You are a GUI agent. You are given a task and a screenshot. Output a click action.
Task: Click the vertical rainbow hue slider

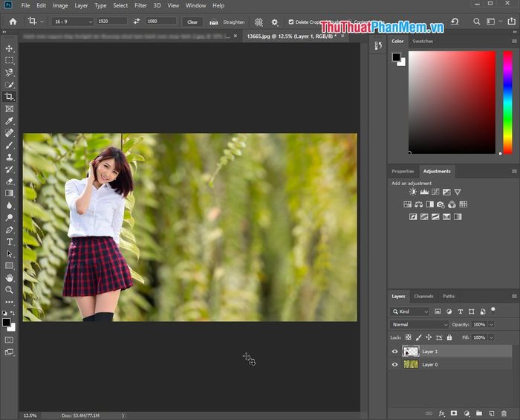[507, 101]
